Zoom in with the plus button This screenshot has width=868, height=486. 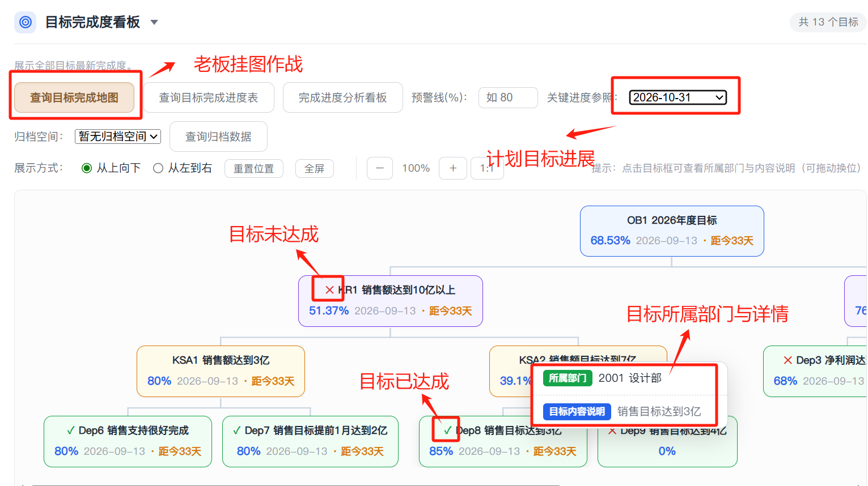click(x=453, y=168)
